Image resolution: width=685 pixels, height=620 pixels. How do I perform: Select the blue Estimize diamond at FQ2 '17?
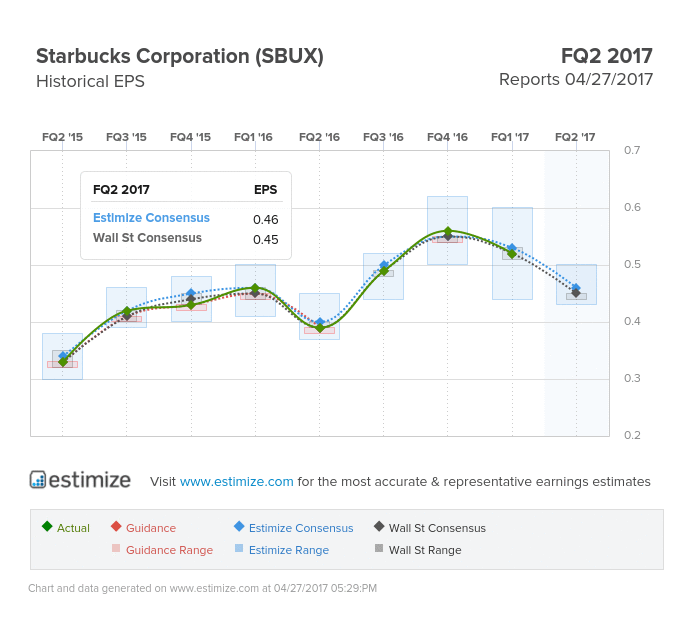pos(576,288)
